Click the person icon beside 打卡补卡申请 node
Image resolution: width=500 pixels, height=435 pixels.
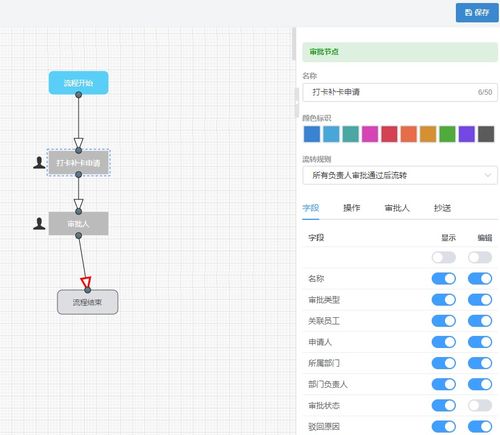coord(39,163)
